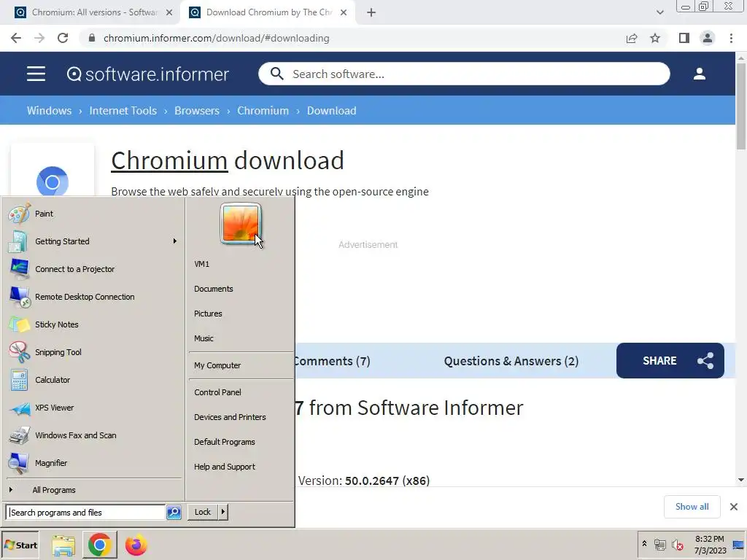Open Music from Start menu
The image size is (747, 560).
204,338
